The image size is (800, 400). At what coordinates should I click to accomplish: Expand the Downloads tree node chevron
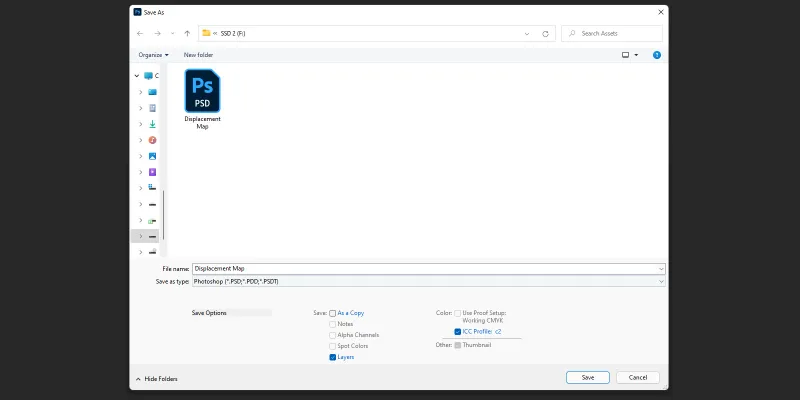point(141,124)
